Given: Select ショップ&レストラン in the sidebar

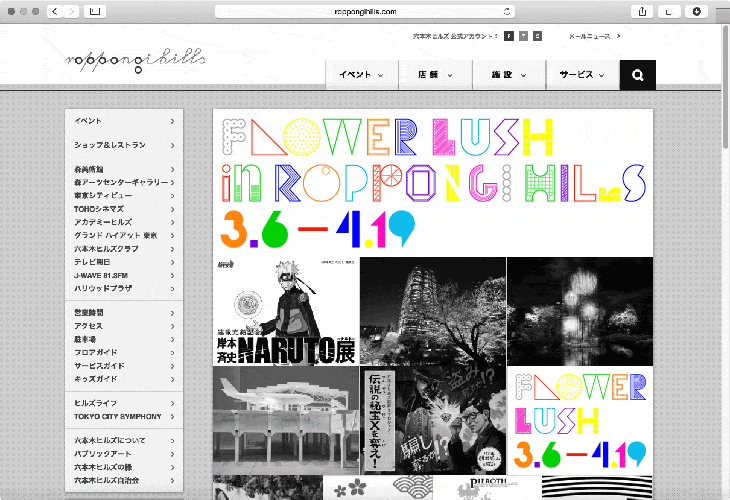Looking at the screenshot, I should tap(124, 145).
